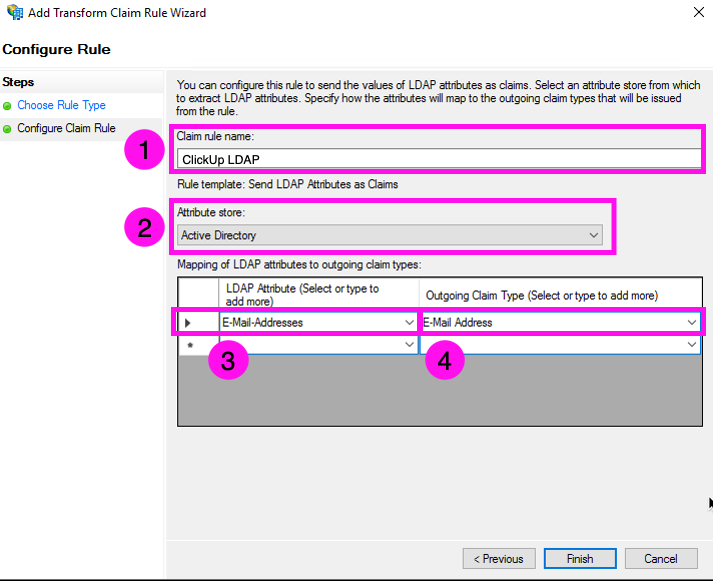Close the Add Transform Claim Rule Wizard
The image size is (713, 581).
click(695, 13)
